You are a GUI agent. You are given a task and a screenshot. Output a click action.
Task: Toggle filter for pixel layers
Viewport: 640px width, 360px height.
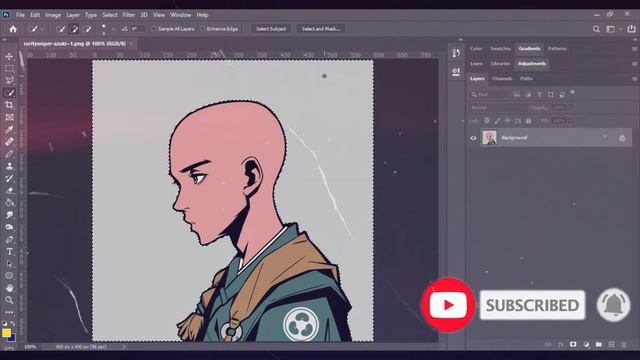(517, 94)
